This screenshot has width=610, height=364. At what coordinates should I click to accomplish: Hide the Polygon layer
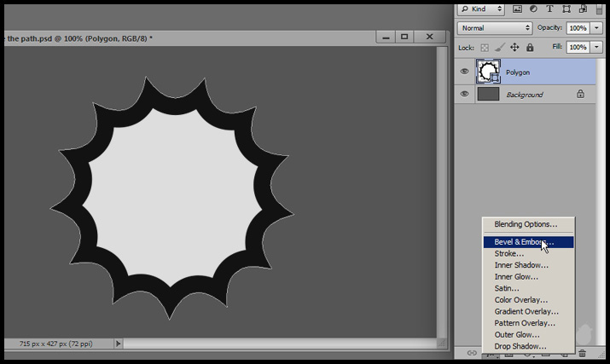464,72
